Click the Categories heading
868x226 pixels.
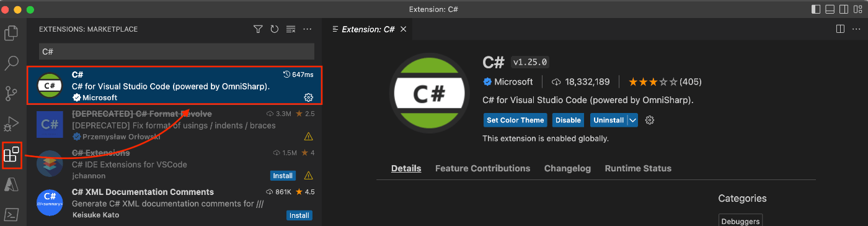point(742,199)
